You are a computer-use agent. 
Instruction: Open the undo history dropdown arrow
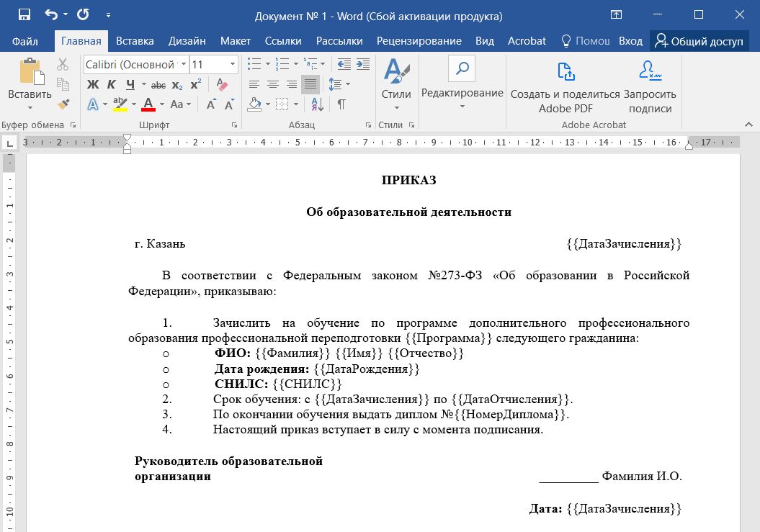(66, 15)
